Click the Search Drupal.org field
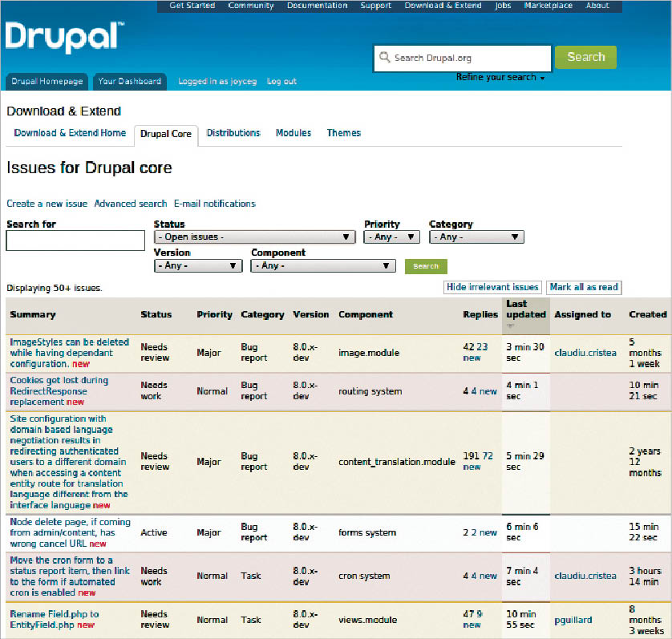 pyautogui.click(x=463, y=59)
